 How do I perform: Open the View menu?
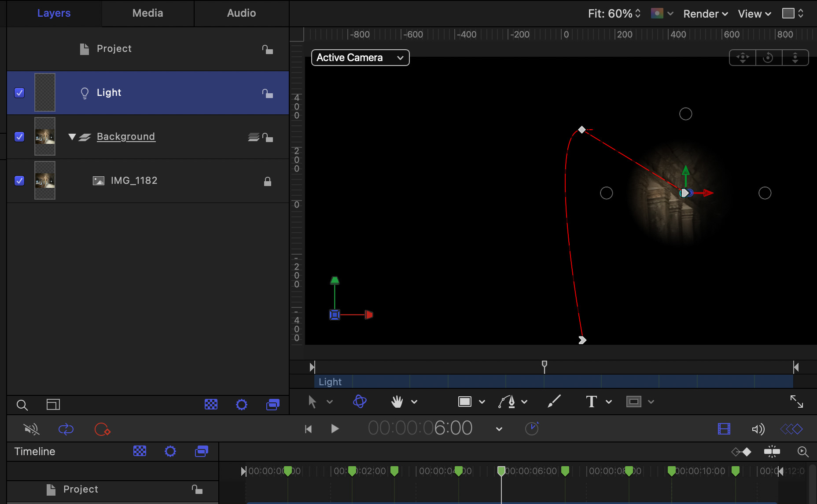(x=754, y=14)
